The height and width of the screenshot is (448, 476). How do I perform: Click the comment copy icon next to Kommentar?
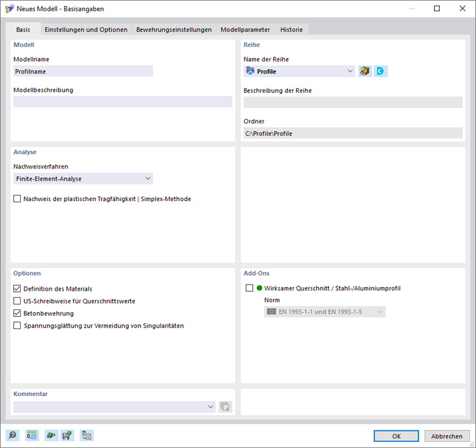225,407
